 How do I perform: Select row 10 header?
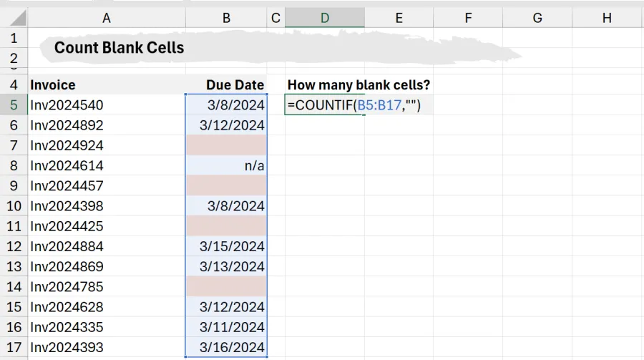pyautogui.click(x=14, y=205)
